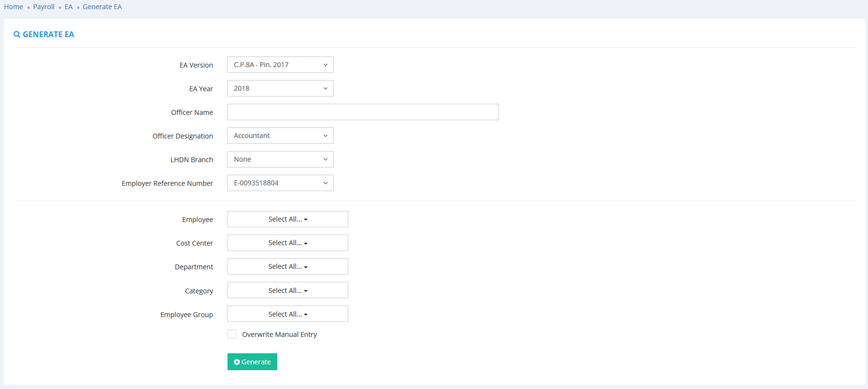Click the Overwrite Manual Entry label
868x389 pixels.
[279, 334]
